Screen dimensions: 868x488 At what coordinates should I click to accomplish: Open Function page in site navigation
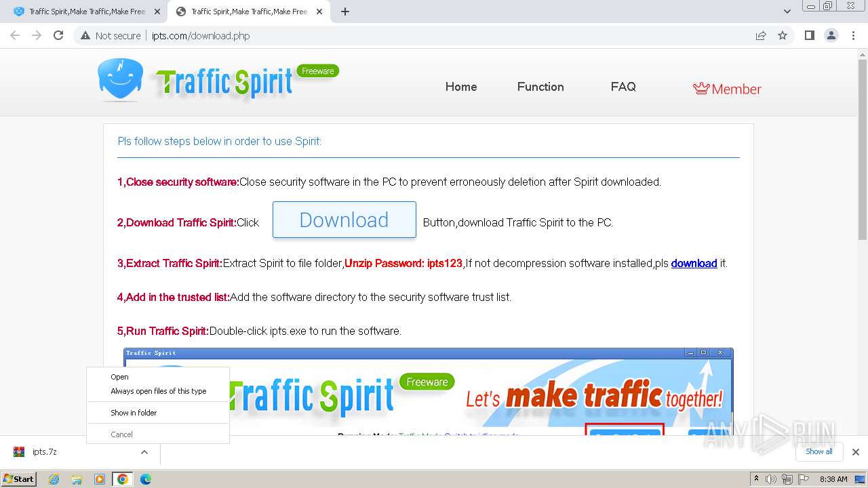coord(540,87)
